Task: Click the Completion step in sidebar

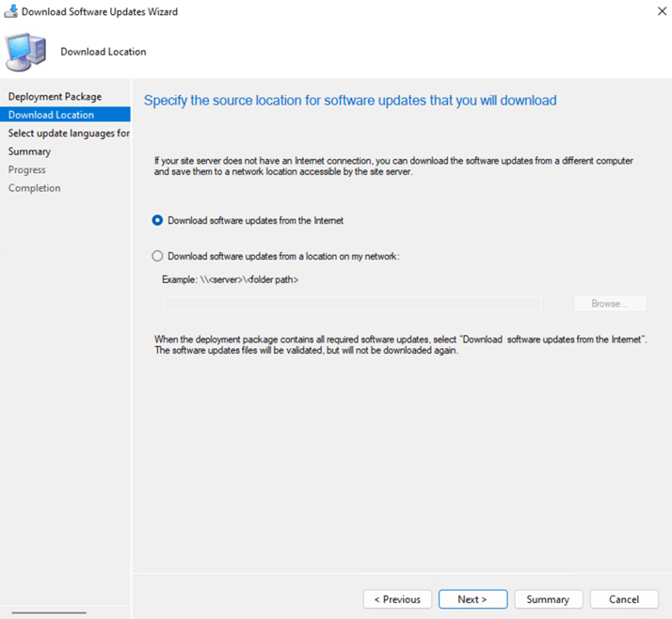Action: [34, 188]
